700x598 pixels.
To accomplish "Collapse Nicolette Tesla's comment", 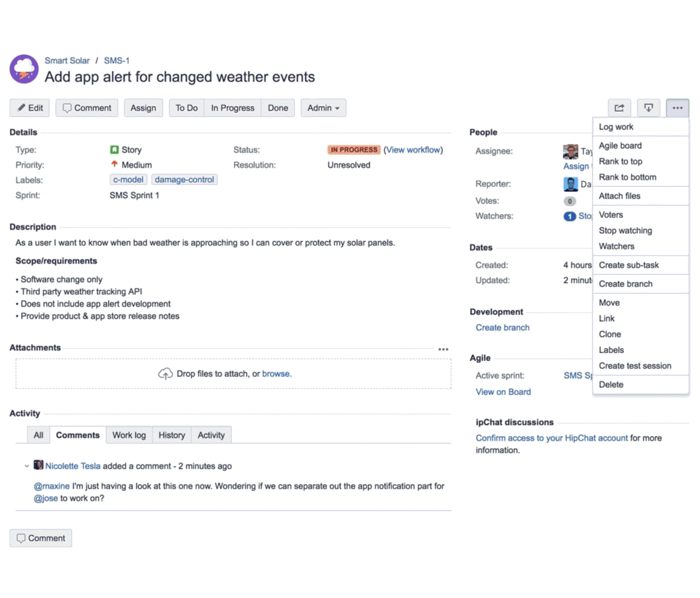I will 27,466.
